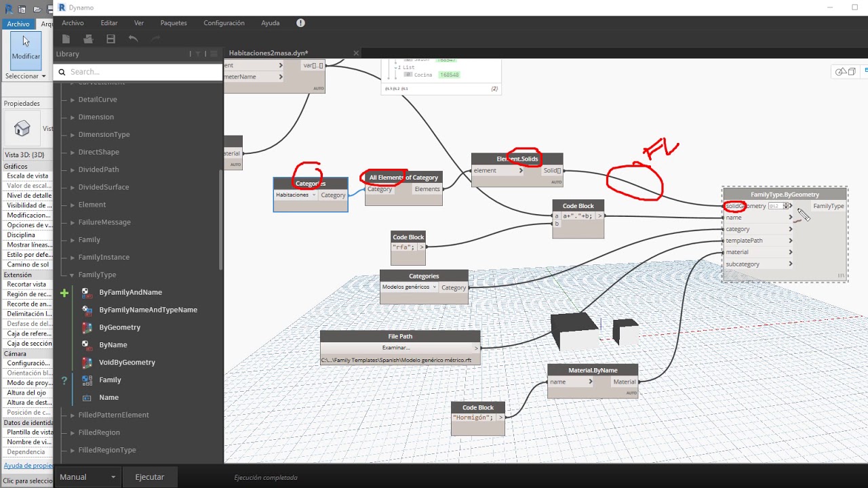Click in the Library Search field
The height and width of the screenshot is (488, 868).
coord(138,72)
